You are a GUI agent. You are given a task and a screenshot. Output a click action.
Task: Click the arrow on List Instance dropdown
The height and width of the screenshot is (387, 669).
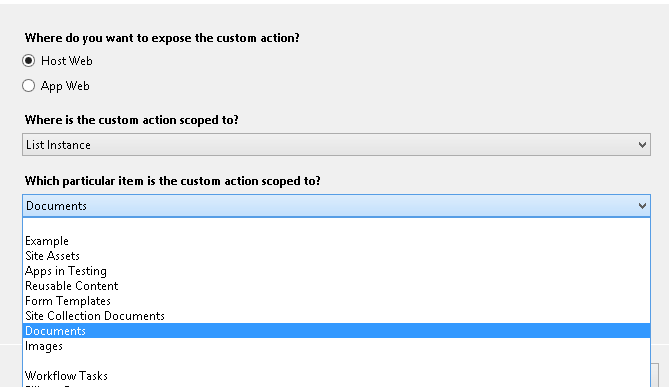coord(642,145)
